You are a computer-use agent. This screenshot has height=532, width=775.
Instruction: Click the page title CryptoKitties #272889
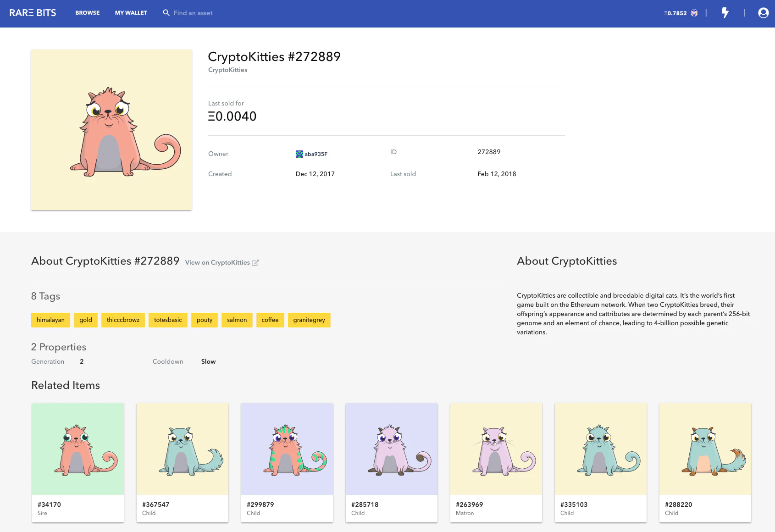tap(274, 57)
